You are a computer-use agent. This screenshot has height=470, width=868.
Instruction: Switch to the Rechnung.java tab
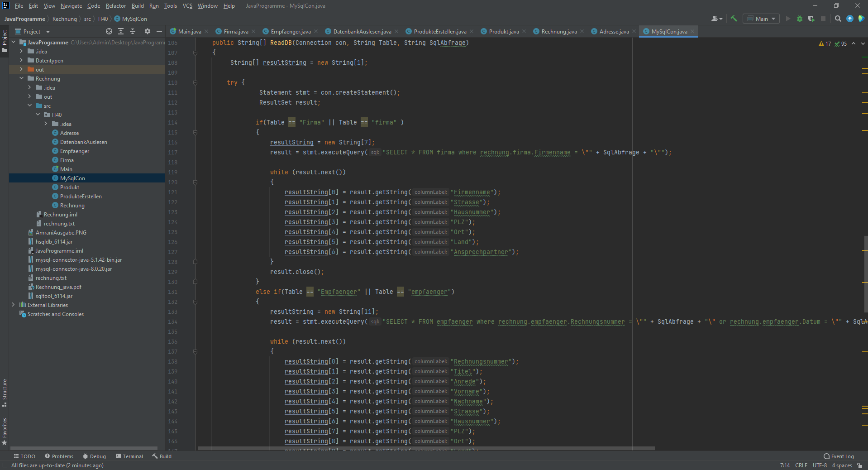click(x=559, y=31)
